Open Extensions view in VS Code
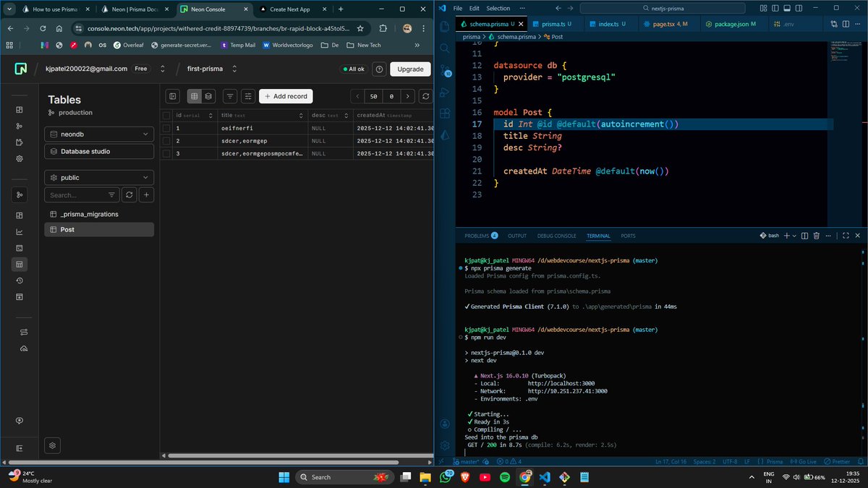 pos(446,113)
